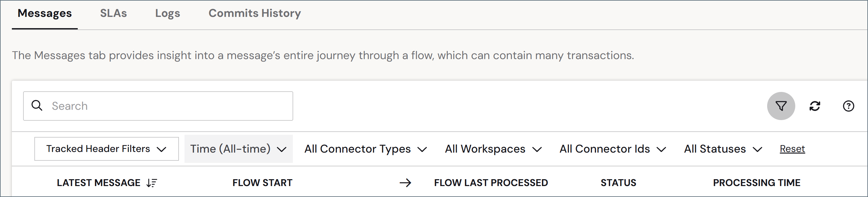This screenshot has width=868, height=197.
Task: Click the Flow Start column header
Action: tap(262, 183)
